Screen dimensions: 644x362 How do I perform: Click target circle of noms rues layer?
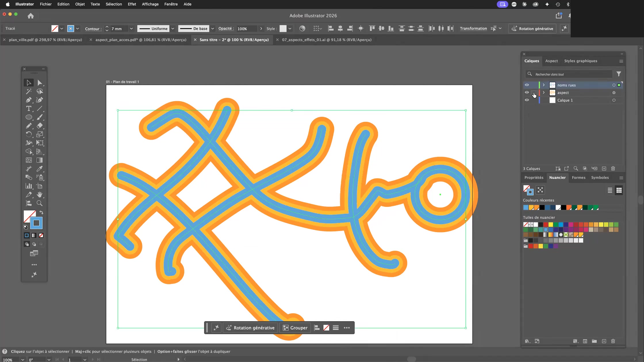614,85
